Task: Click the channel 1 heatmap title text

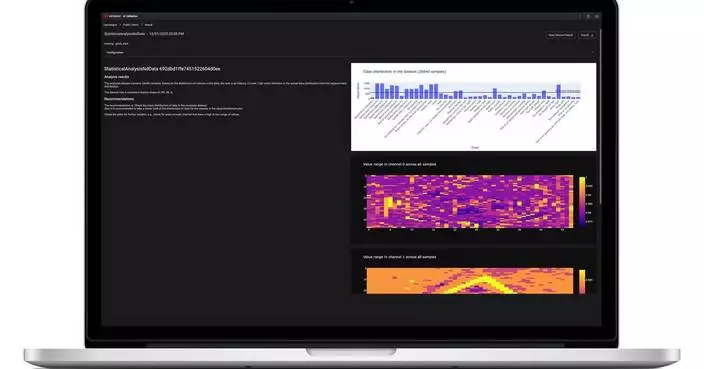Action: click(400, 257)
